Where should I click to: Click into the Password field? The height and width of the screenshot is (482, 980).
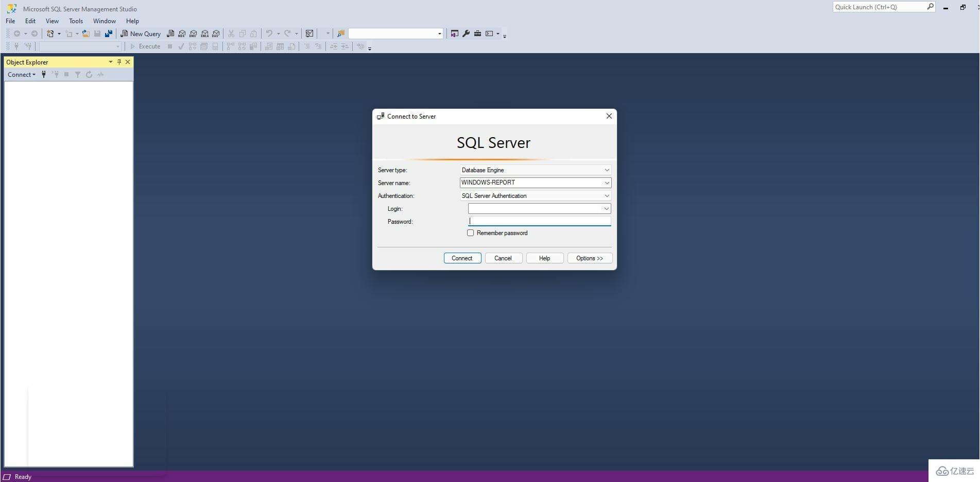pyautogui.click(x=539, y=221)
